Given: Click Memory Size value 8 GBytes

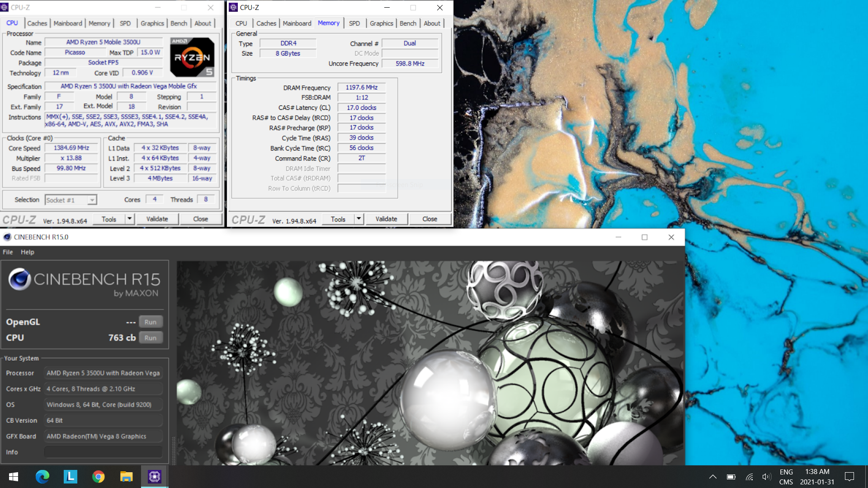Looking at the screenshot, I should pyautogui.click(x=288, y=53).
